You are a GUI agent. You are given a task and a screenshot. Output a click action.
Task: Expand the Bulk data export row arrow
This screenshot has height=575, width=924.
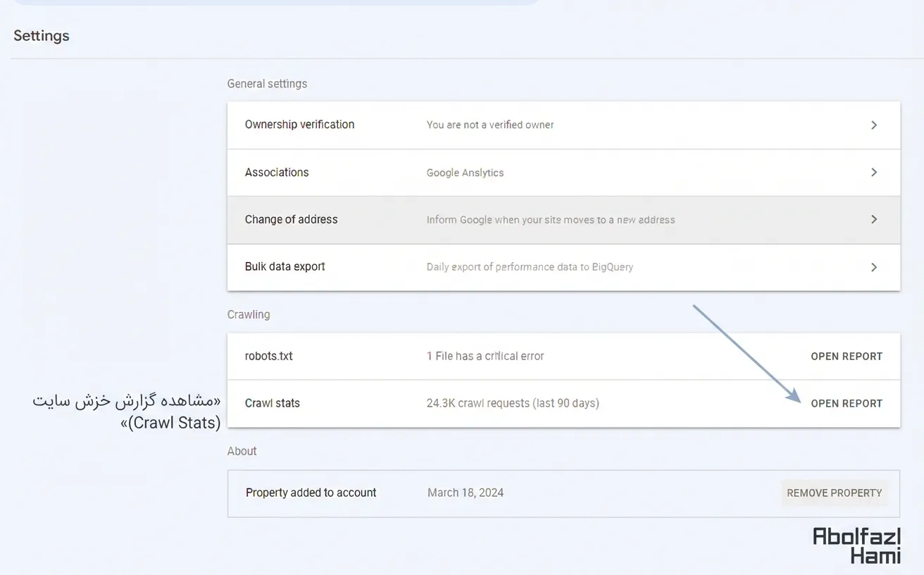click(873, 267)
